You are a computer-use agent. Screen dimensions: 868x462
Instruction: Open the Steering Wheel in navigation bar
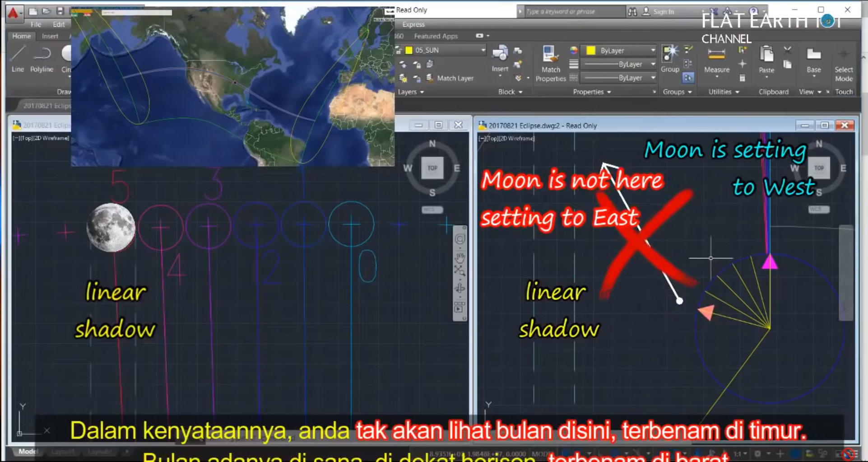coord(460,239)
